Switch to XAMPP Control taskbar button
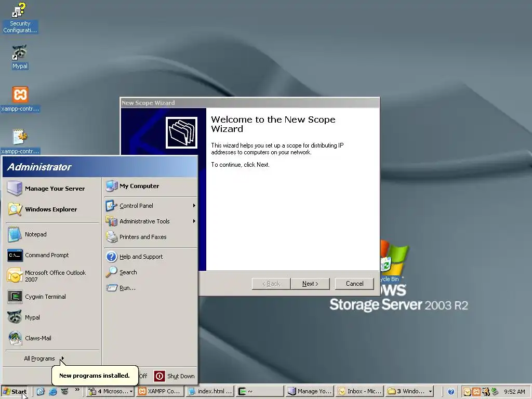Screen dimensions: 532x399 pos(160,391)
